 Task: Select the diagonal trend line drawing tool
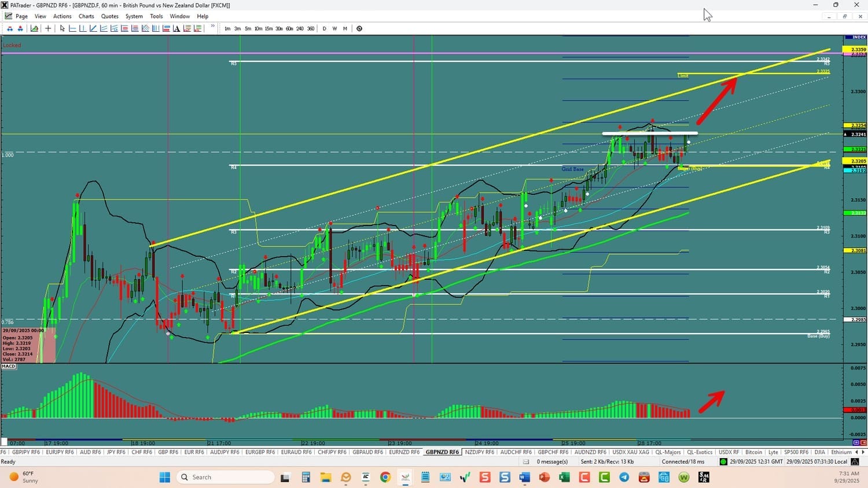[93, 28]
